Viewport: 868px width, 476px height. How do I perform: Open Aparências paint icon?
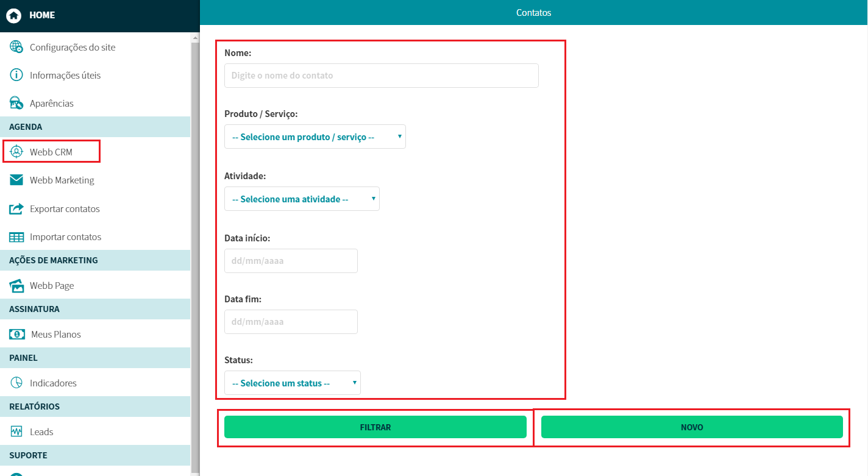16,103
